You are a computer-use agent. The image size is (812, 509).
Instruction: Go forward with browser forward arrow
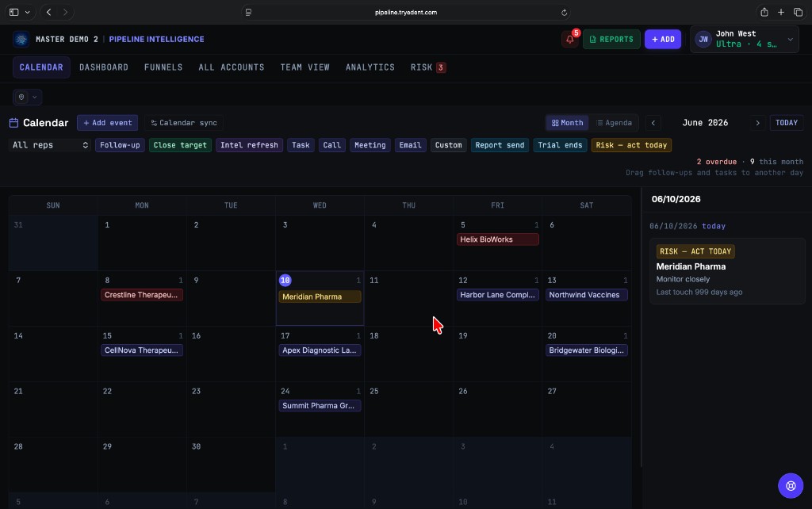[65, 12]
